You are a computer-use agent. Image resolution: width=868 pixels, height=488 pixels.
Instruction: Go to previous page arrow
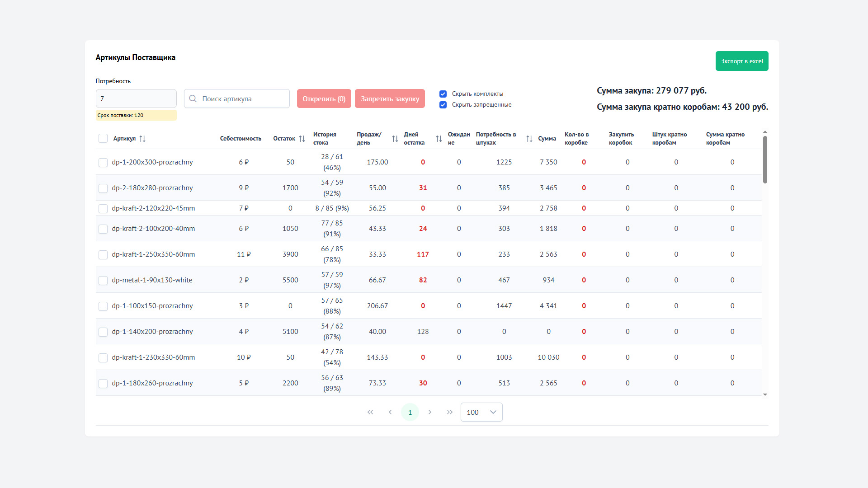390,412
